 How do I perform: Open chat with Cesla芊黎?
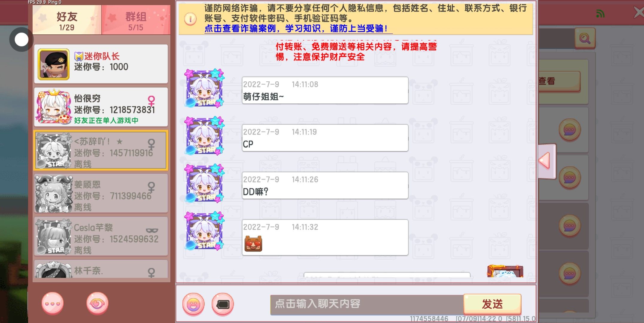tap(101, 236)
